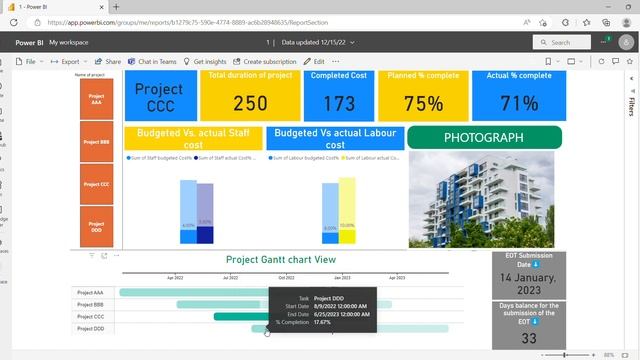The image size is (640, 360).
Task: Click the browser read aloud icon
Action: click(x=527, y=22)
